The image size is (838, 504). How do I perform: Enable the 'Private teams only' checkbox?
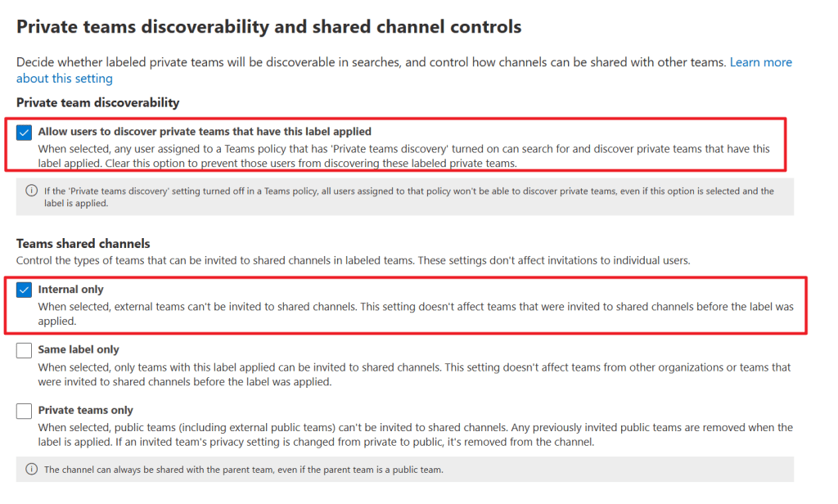click(24, 411)
